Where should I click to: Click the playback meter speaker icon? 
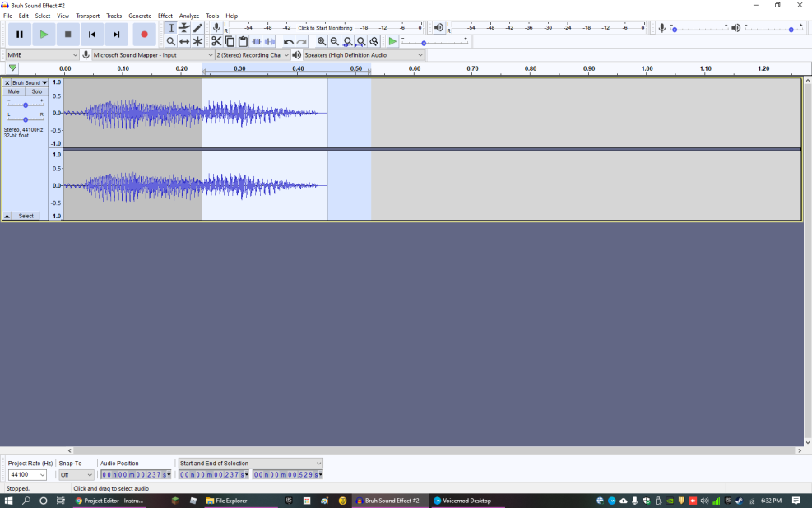pos(438,27)
